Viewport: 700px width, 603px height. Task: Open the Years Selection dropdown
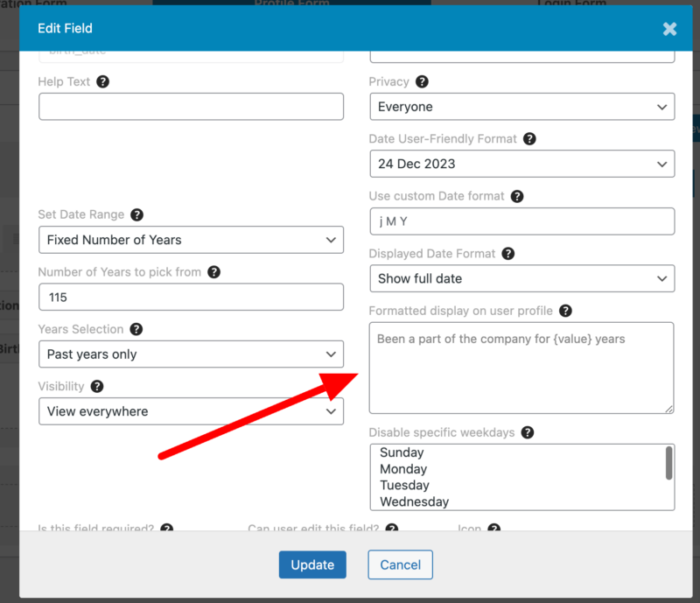click(191, 354)
